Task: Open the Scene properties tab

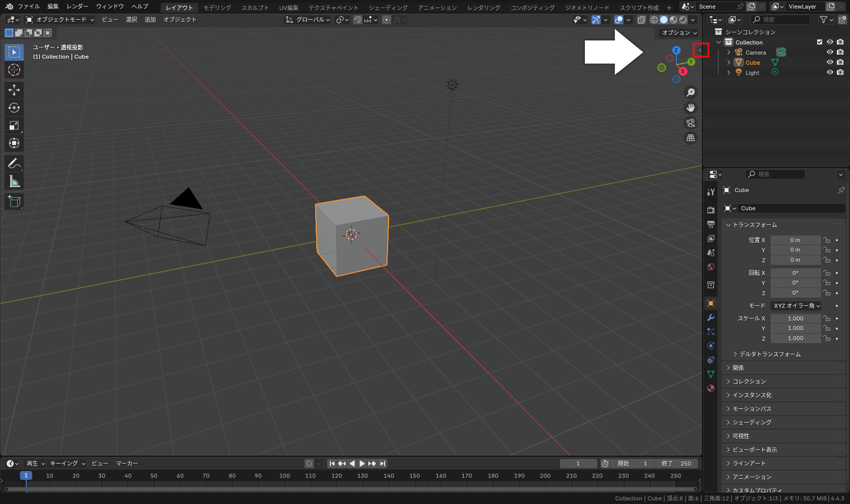Action: click(711, 252)
